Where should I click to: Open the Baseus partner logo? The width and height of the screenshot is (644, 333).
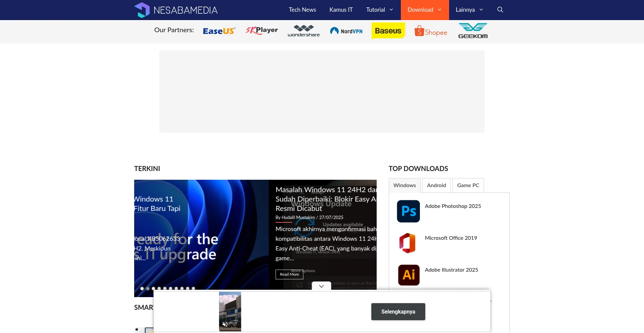[388, 31]
